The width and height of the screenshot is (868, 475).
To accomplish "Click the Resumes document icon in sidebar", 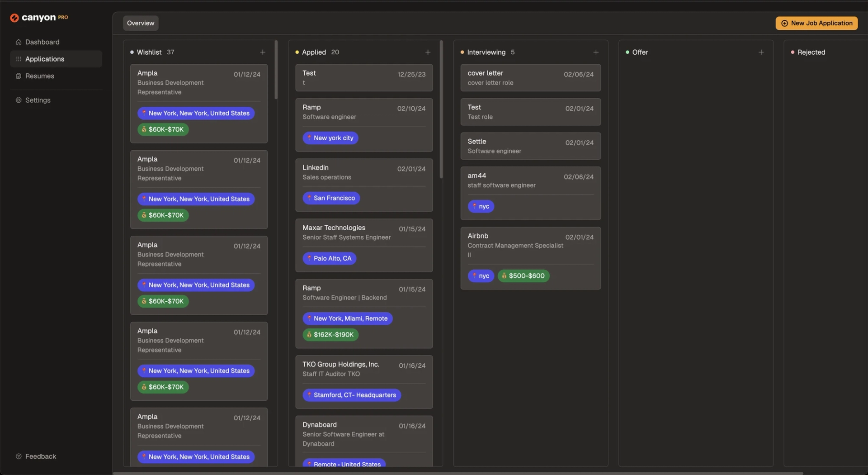I will click(19, 76).
